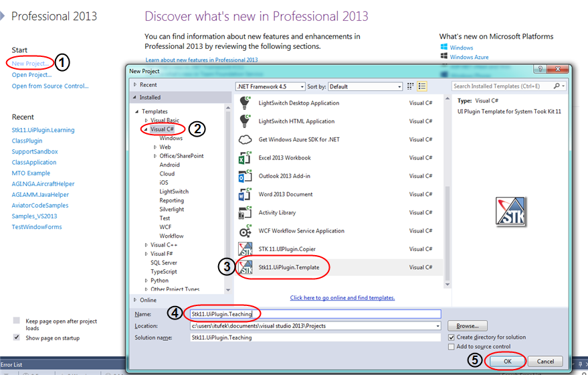The width and height of the screenshot is (588, 375).
Task: Open the New Project link on Start page
Action: pos(29,64)
